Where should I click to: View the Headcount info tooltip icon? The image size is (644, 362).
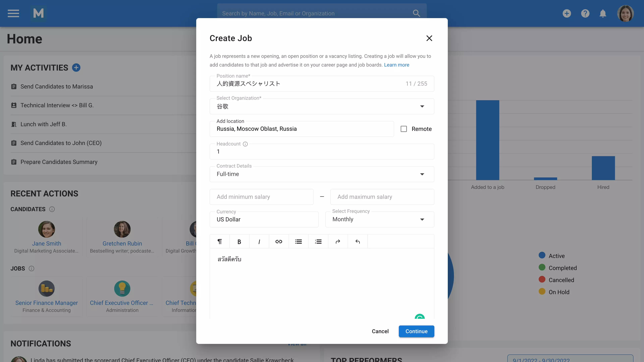(245, 144)
